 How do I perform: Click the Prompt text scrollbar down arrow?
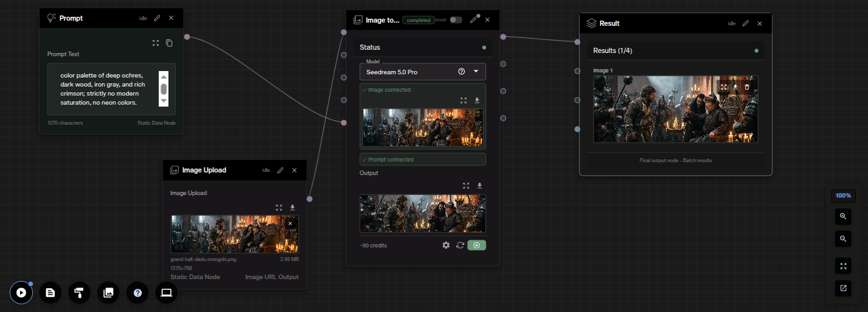pyautogui.click(x=164, y=101)
